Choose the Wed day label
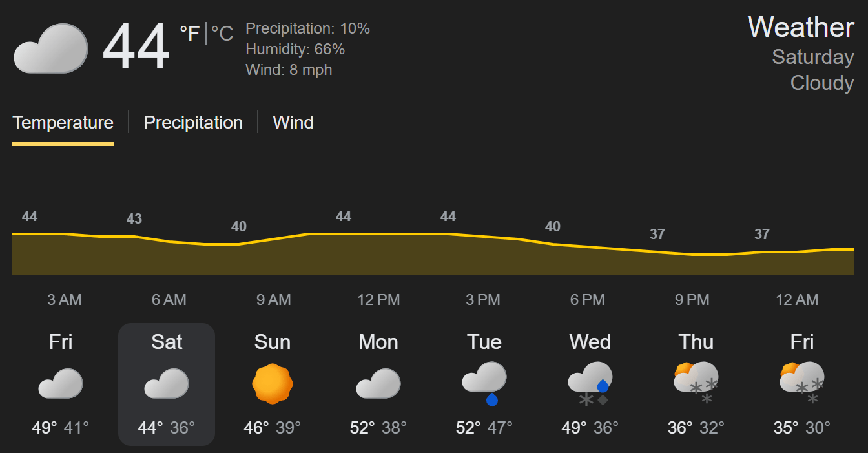The image size is (868, 453). pos(590,342)
